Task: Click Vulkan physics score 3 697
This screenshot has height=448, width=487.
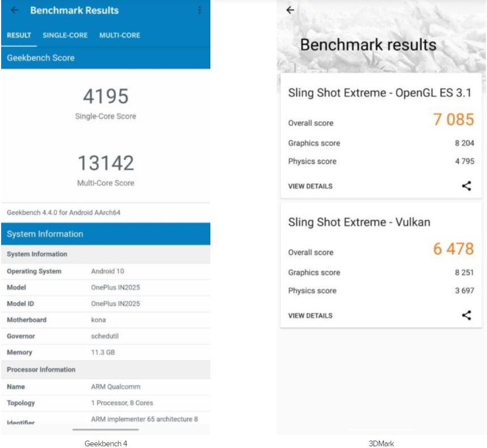Action: (x=465, y=291)
